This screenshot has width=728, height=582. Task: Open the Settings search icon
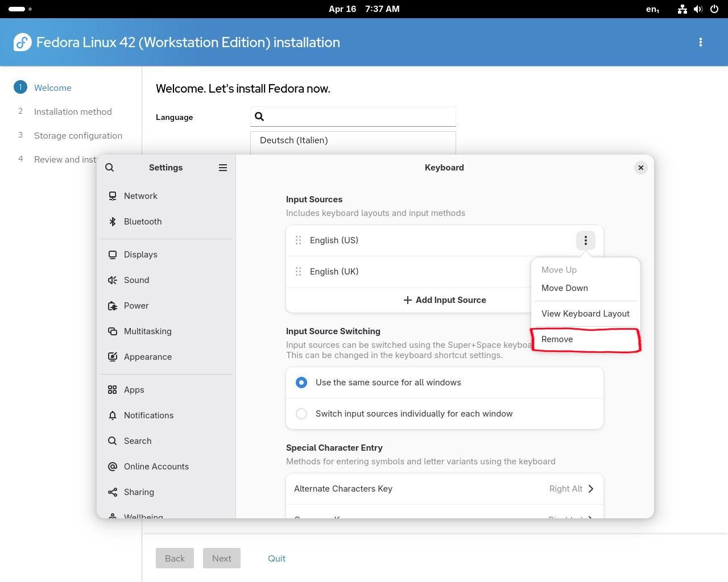click(x=110, y=168)
